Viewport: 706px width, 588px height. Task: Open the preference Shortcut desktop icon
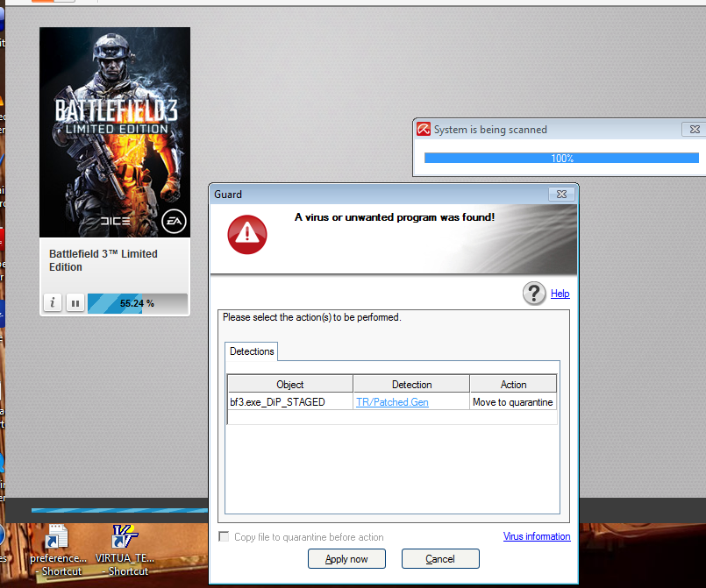coord(58,550)
